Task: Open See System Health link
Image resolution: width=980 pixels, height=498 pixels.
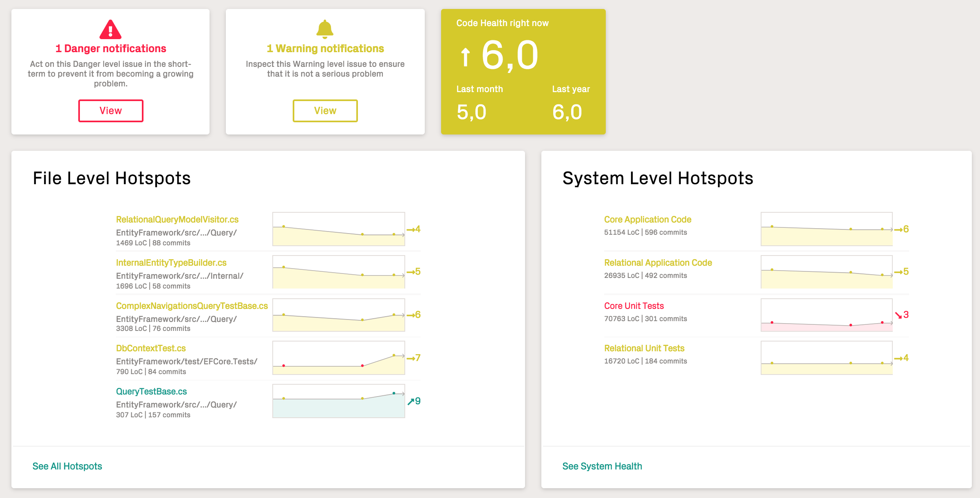Action: (x=602, y=466)
